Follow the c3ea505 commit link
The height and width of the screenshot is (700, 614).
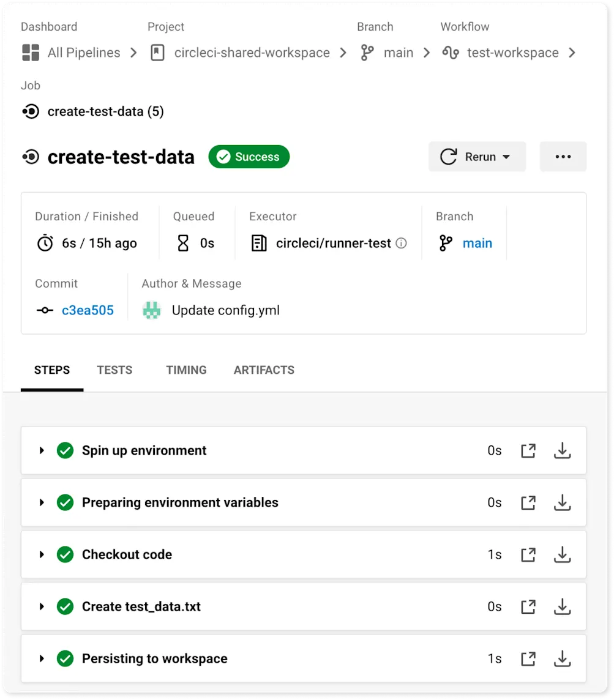click(88, 310)
